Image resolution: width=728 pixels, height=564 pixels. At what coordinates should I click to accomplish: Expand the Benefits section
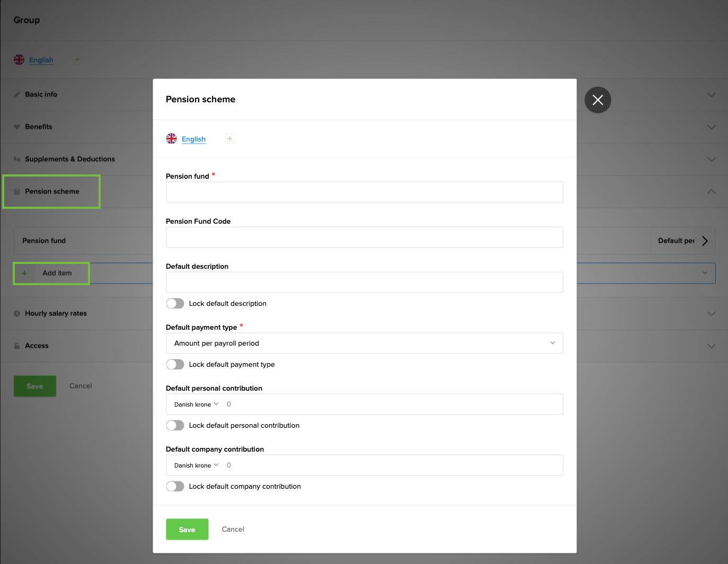(711, 127)
